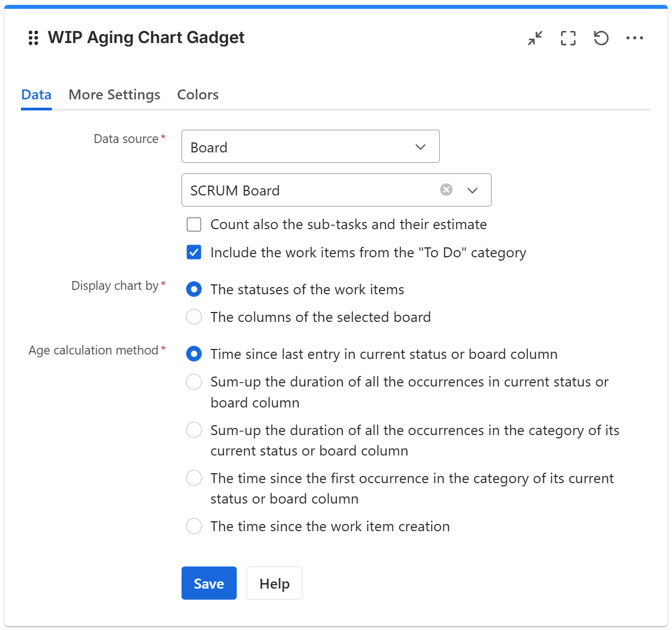Collapse the gadget using the minimize arrows icon
Viewport: 672px width, 630px height.
(535, 38)
